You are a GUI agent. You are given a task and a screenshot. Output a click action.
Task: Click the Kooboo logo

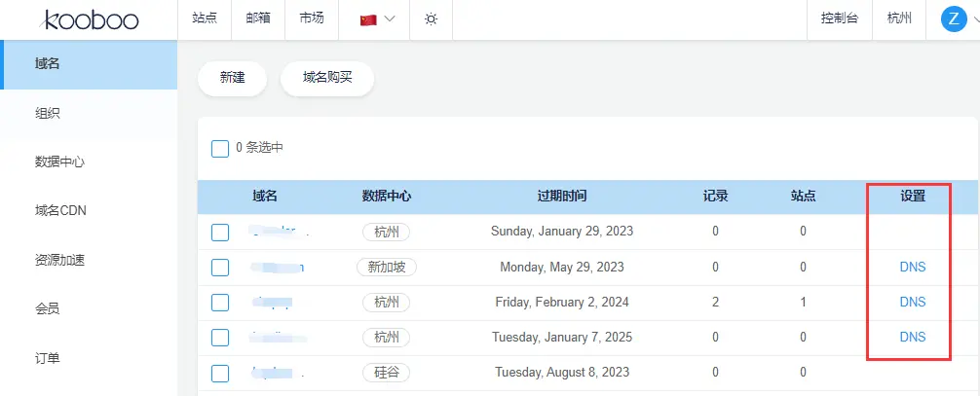point(91,19)
